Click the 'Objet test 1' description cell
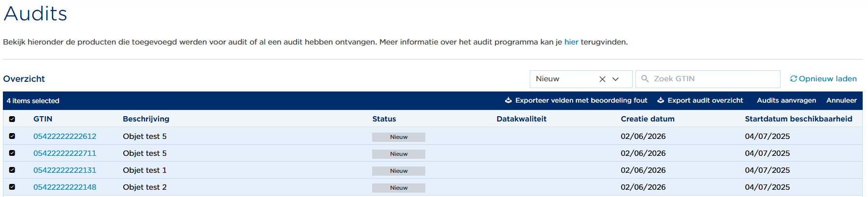 click(145, 170)
